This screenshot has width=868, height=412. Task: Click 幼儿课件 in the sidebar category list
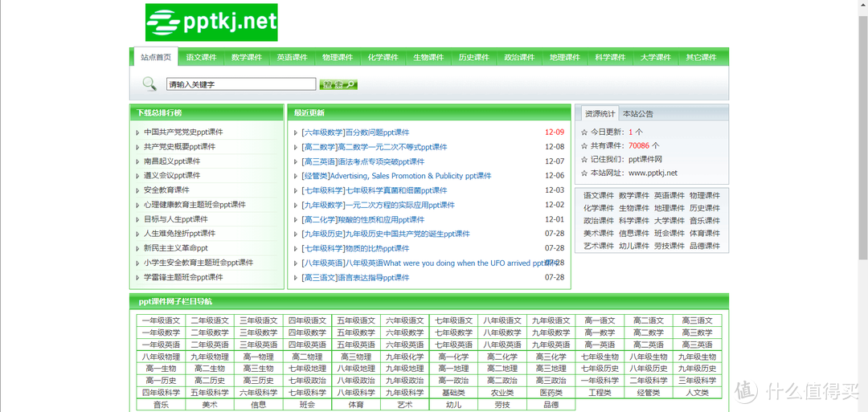pyautogui.click(x=634, y=246)
